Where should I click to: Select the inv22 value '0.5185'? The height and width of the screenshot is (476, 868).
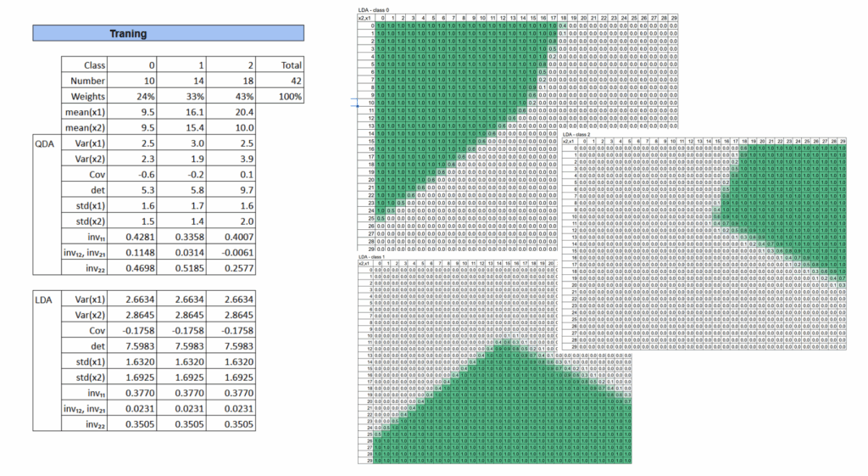181,267
